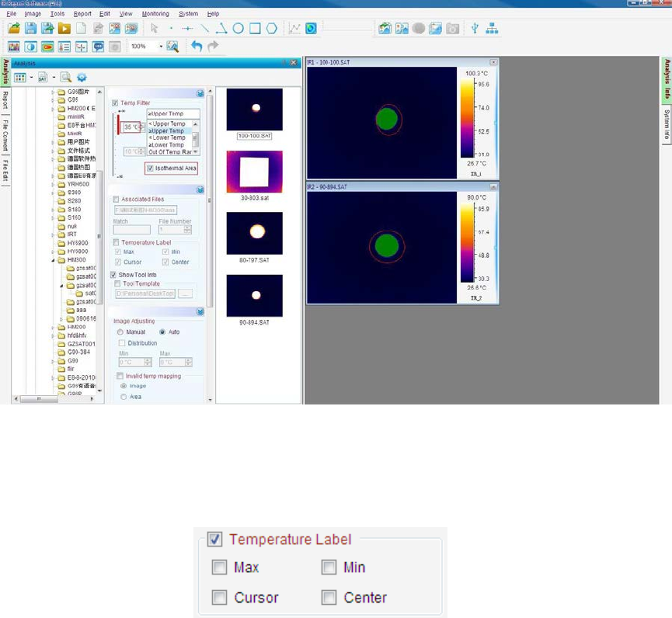Select the rectangle analysis tool

(x=255, y=29)
